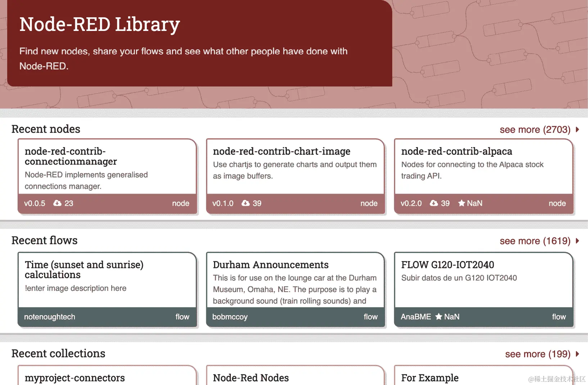The width and height of the screenshot is (588, 385).
Task: Click description 'Use chartjs to generate charts'
Action: coord(295,170)
